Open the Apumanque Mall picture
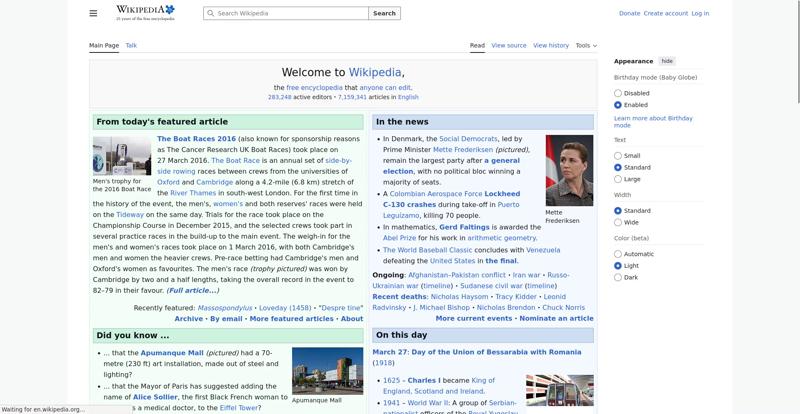 tap(327, 371)
